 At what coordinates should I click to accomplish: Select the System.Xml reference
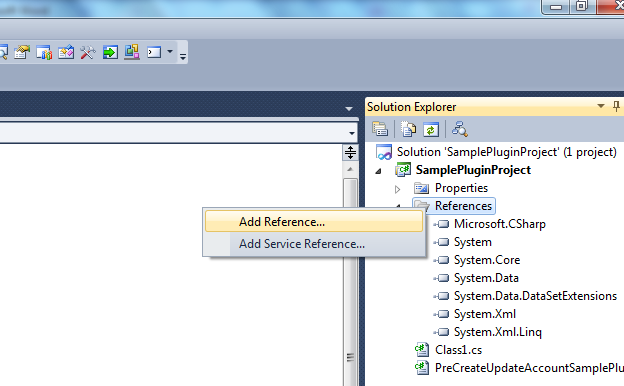click(x=485, y=314)
